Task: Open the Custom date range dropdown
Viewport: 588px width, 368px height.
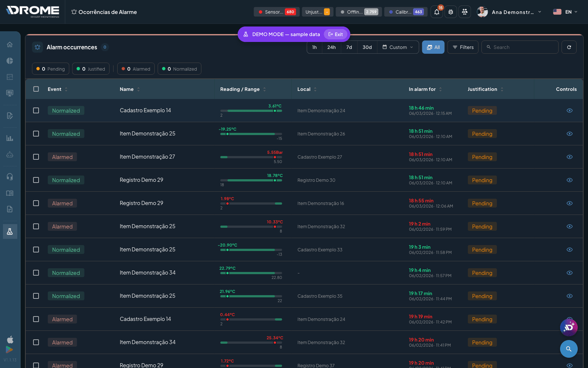Action: pos(398,47)
